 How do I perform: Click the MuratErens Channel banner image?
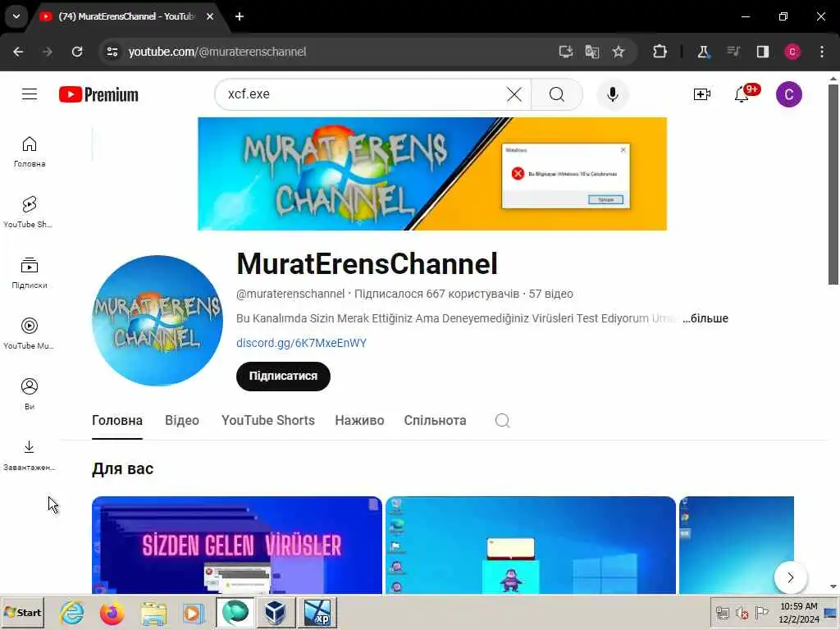point(431,174)
